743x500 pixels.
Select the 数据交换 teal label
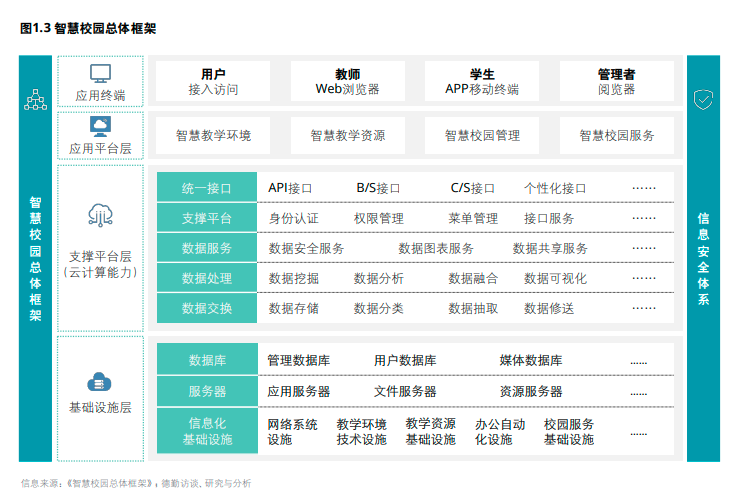coord(207,308)
